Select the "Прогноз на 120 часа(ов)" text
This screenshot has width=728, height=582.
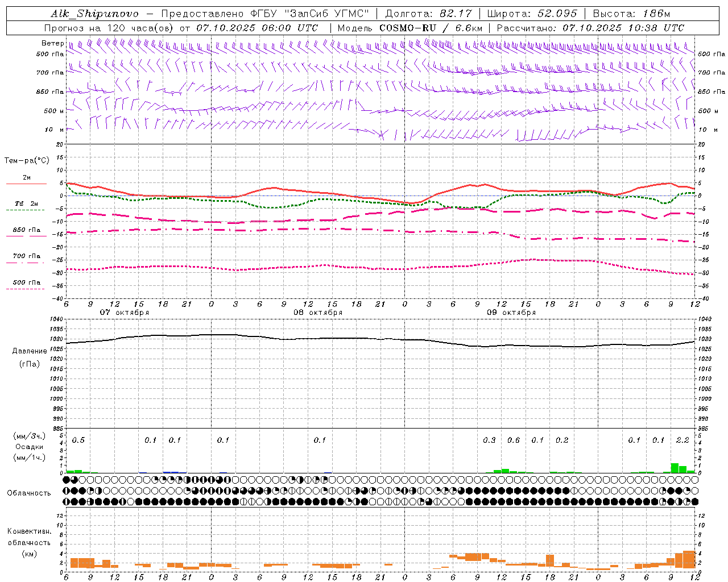click(109, 28)
